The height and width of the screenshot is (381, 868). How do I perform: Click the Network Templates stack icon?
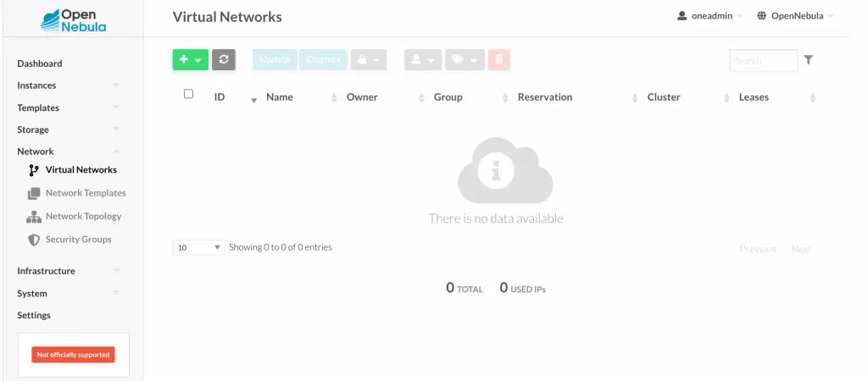click(34, 194)
